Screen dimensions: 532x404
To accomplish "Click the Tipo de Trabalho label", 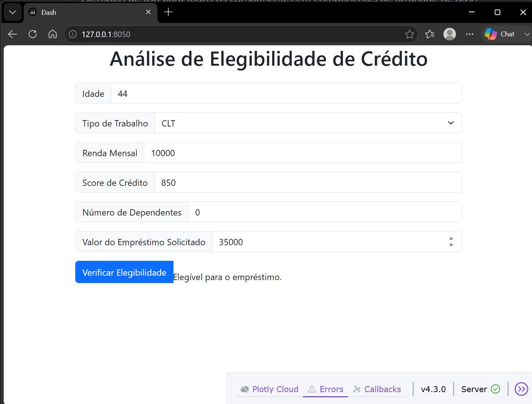I will (115, 123).
